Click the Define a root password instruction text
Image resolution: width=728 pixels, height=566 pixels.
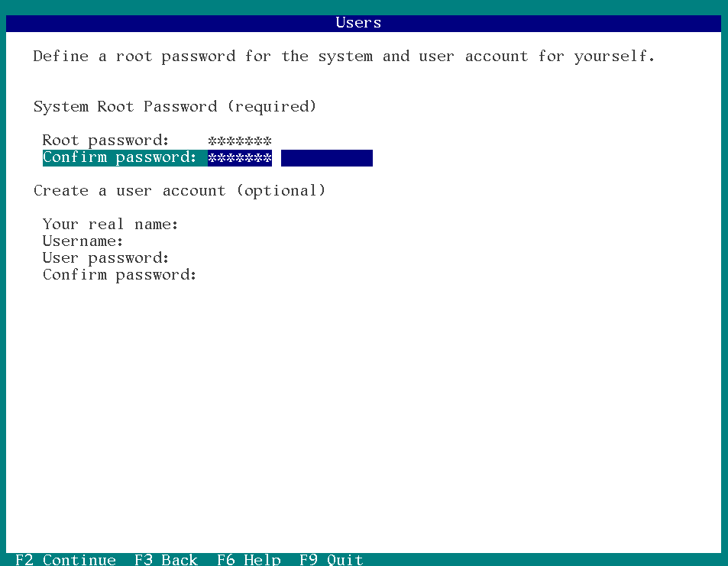pos(344,57)
